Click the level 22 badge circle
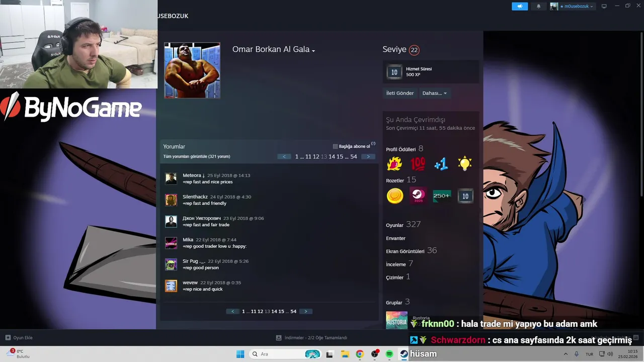The width and height of the screenshot is (644, 362). point(414,50)
